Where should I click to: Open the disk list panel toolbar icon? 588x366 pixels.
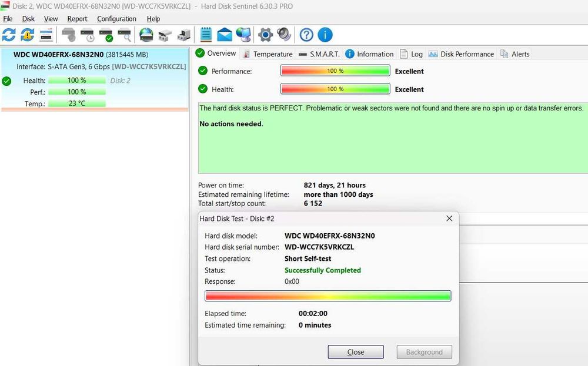click(46, 35)
